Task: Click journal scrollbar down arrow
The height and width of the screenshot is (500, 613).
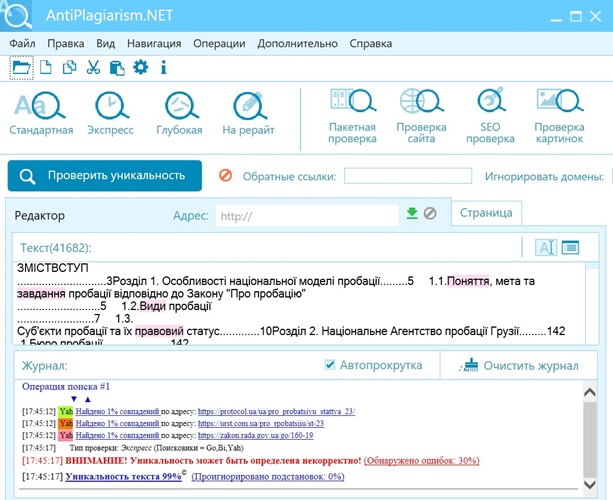Action: (590, 484)
